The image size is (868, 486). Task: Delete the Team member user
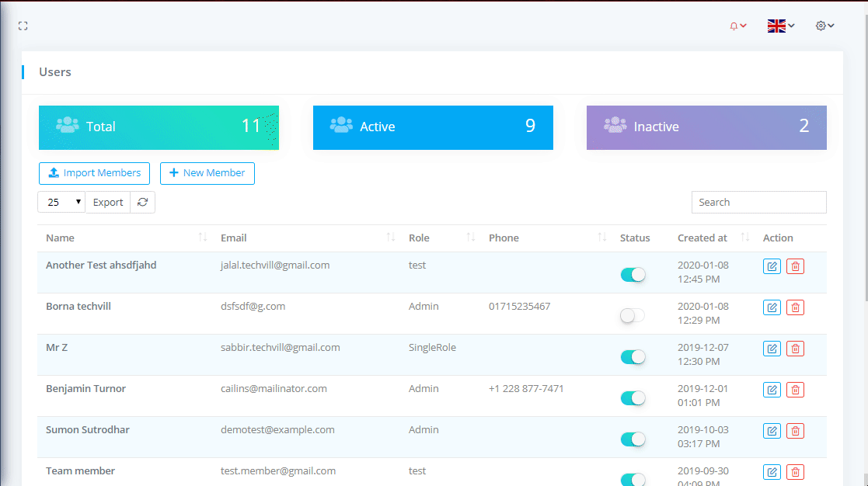pos(795,472)
